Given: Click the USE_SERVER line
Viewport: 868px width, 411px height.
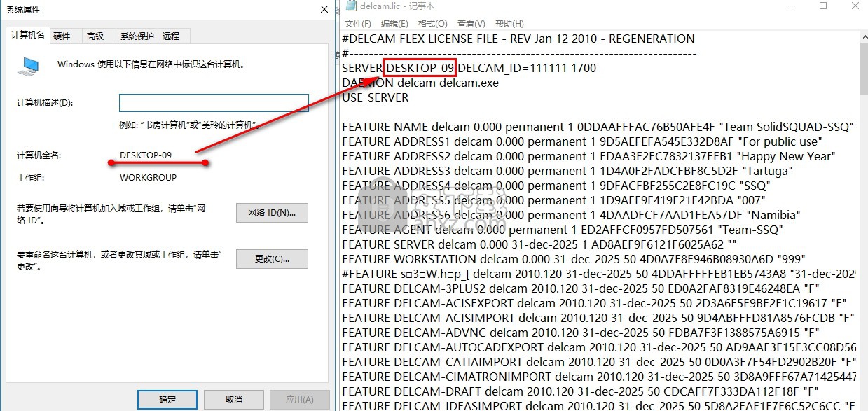Looking at the screenshot, I should [376, 97].
